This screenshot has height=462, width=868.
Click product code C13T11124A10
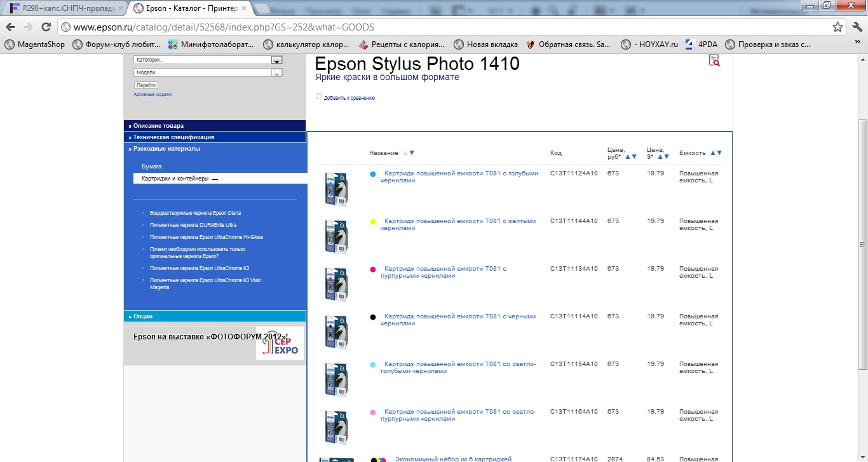(574, 173)
